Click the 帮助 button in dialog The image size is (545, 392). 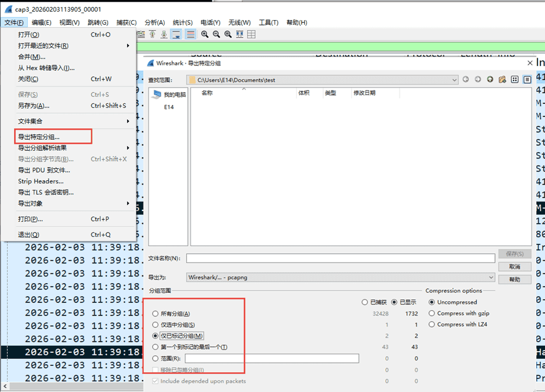[x=514, y=279]
